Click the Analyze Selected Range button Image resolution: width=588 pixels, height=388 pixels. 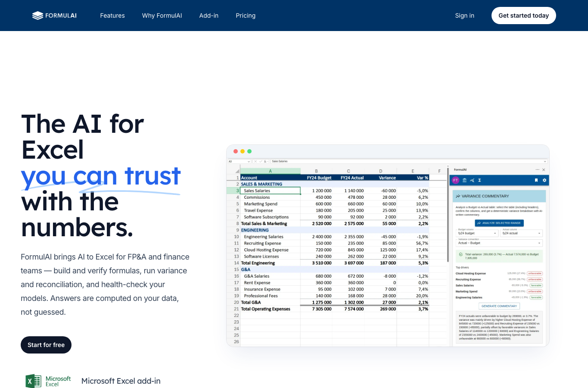pyautogui.click(x=499, y=223)
